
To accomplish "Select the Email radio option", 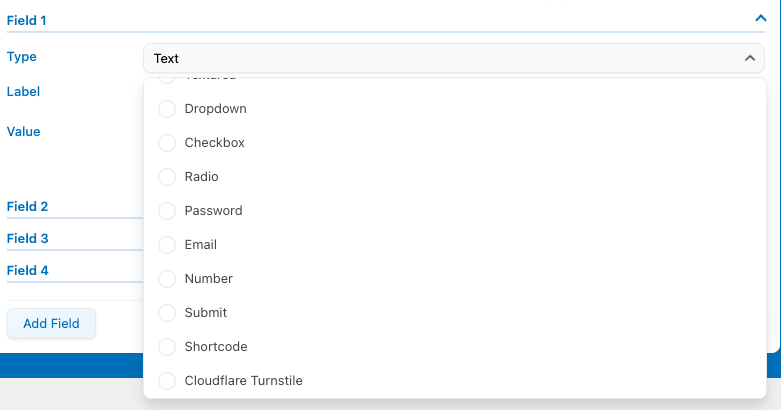I will point(167,245).
